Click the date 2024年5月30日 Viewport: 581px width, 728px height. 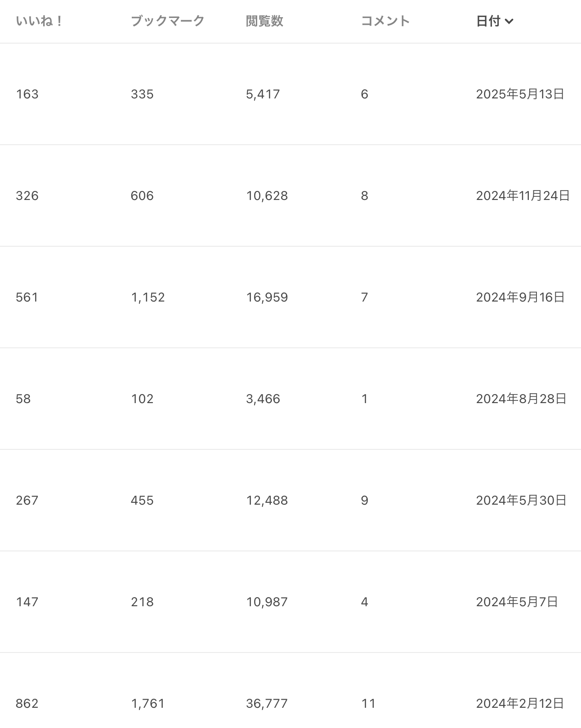521,500
